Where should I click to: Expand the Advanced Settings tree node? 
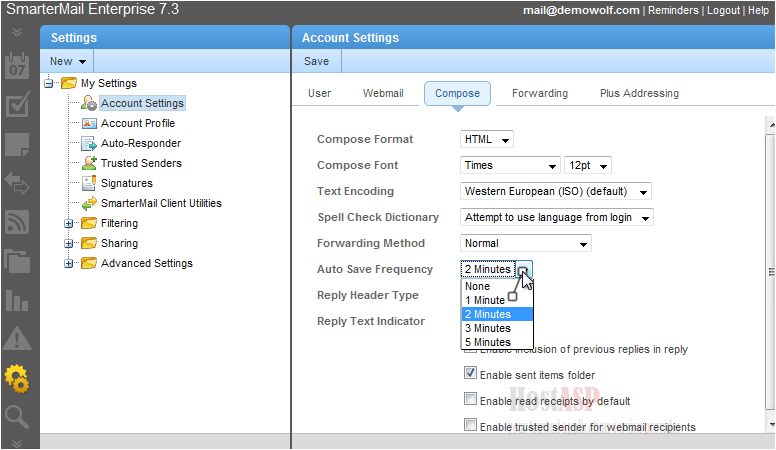[x=69, y=263]
